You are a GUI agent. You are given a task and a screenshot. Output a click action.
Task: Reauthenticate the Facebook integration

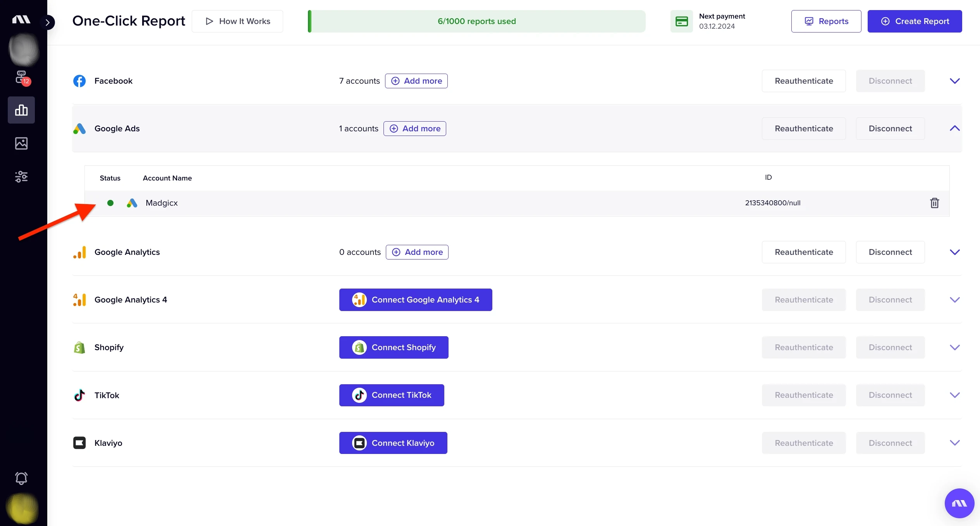point(804,81)
